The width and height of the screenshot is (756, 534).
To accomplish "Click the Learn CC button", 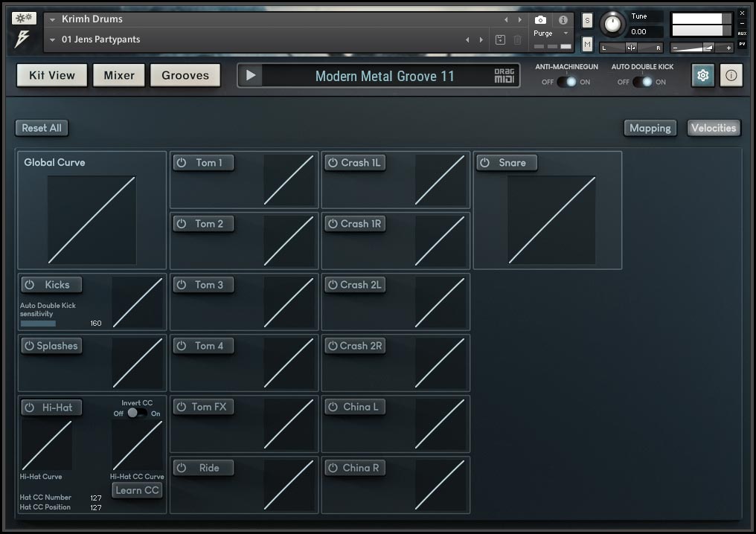I will point(137,490).
